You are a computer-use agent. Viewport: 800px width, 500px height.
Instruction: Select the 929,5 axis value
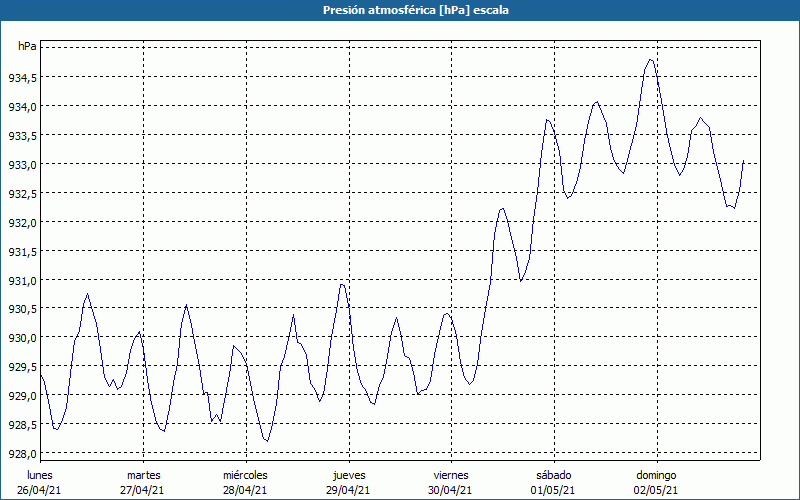click(22, 367)
